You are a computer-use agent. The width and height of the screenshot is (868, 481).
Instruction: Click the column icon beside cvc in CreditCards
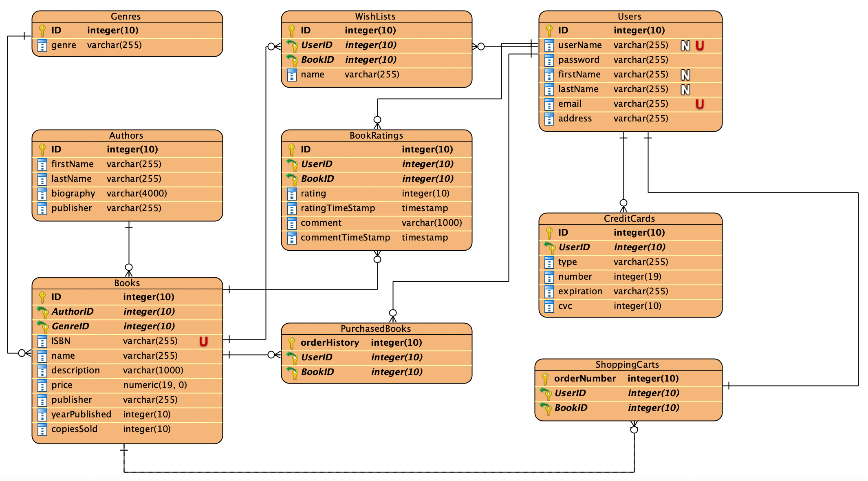click(x=549, y=306)
